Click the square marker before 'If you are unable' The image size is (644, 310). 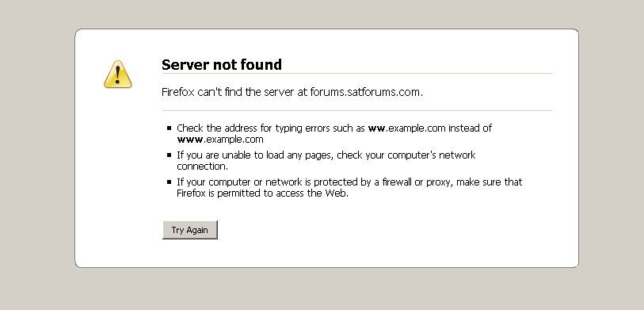(170, 155)
